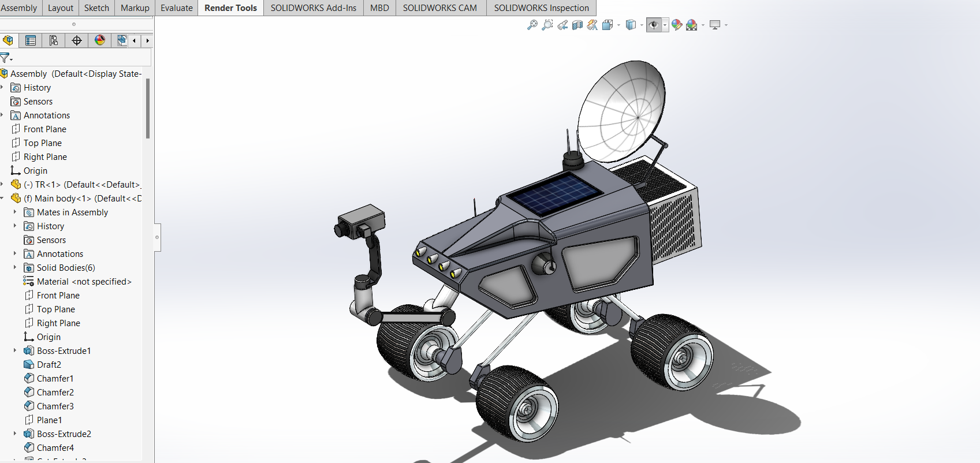Click the feature tree vertical scrollbar
The image size is (980, 463).
click(x=148, y=109)
